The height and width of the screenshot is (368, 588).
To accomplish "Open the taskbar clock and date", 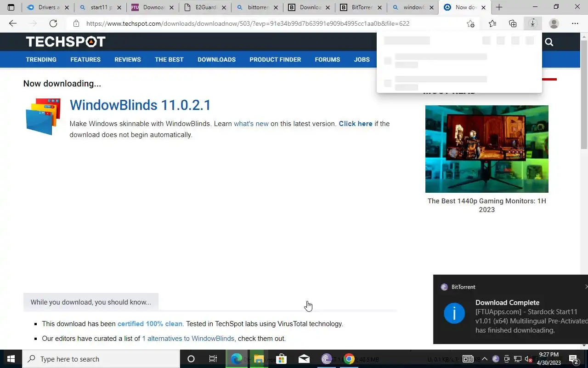I will coord(548,359).
